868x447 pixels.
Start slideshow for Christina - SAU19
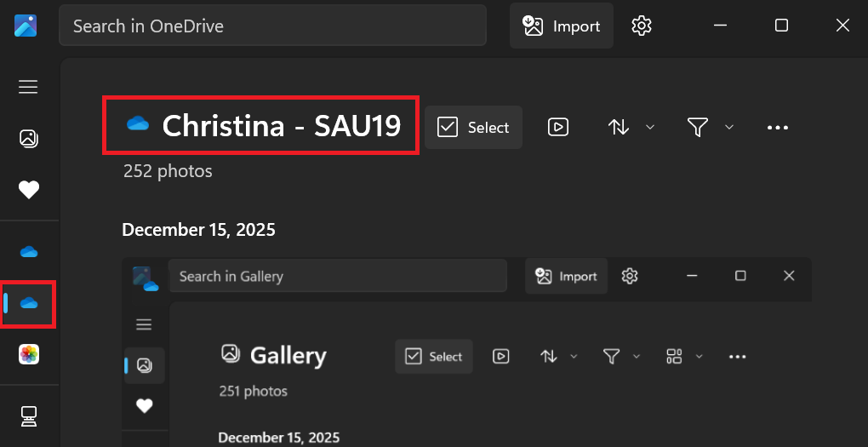558,128
